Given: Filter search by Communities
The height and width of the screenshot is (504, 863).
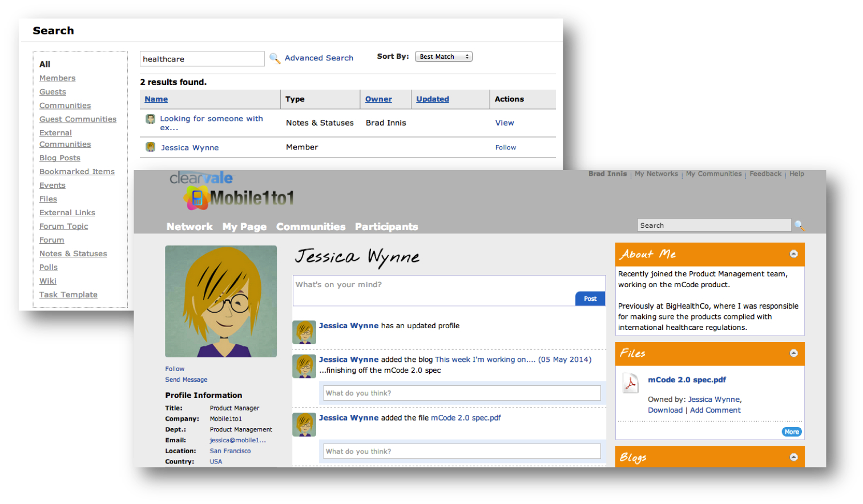Looking at the screenshot, I should (65, 106).
